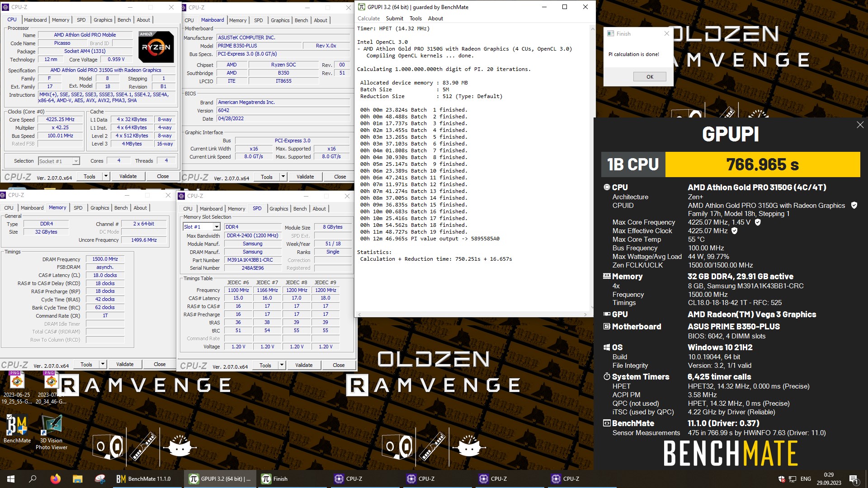868x488 pixels.
Task: Click CPU section icon in BenchMate panel
Action: pyautogui.click(x=607, y=187)
